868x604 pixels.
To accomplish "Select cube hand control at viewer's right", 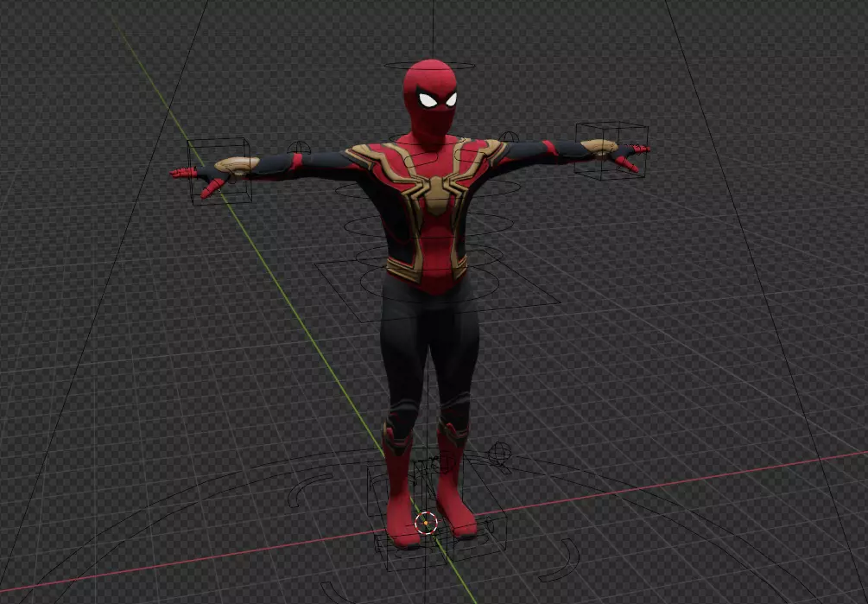I will click(x=611, y=150).
